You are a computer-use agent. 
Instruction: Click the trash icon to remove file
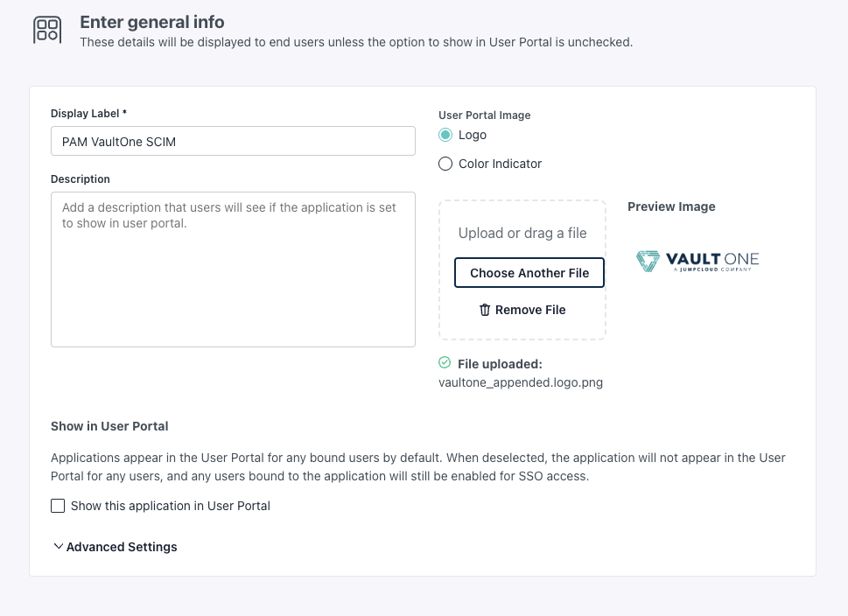click(x=485, y=310)
